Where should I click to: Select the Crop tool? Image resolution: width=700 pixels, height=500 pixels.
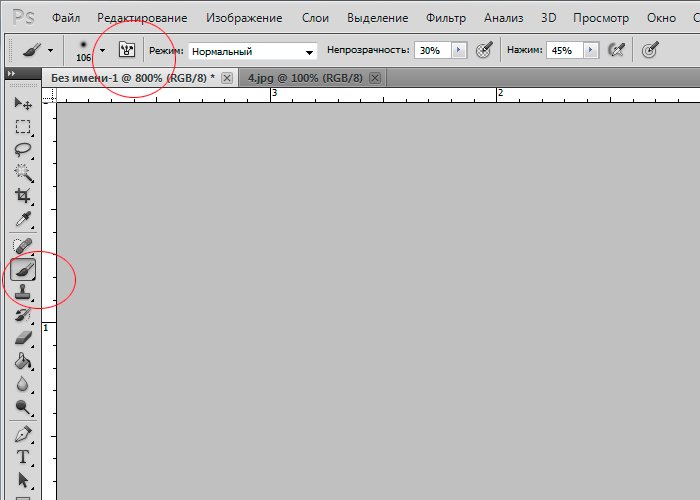[23, 196]
